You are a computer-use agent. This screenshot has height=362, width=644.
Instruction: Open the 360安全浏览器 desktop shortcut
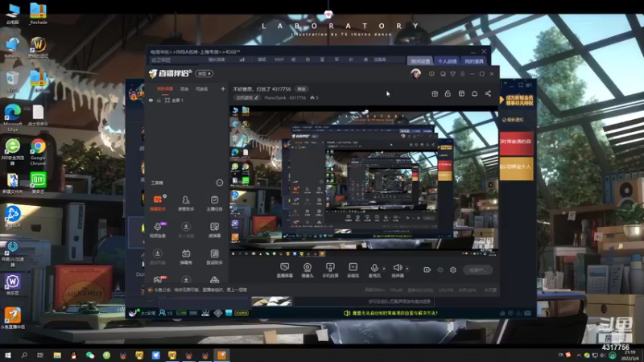[x=12, y=151]
